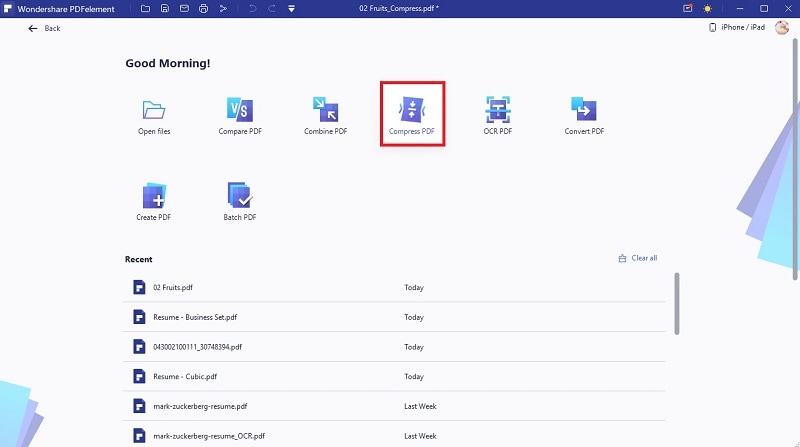Expand the quick access toolbar dropdown
This screenshot has width=800, height=447.
click(291, 9)
